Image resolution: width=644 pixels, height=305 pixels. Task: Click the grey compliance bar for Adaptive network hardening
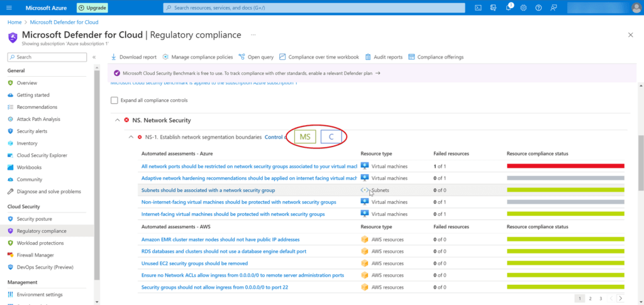point(565,178)
